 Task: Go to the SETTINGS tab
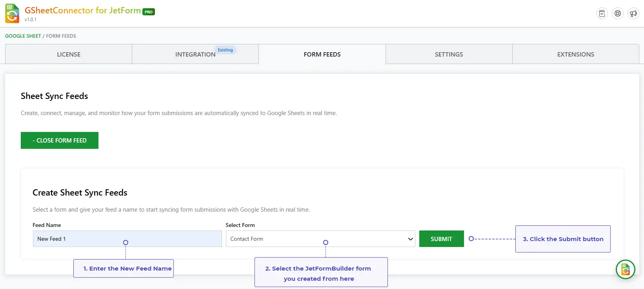(x=449, y=54)
